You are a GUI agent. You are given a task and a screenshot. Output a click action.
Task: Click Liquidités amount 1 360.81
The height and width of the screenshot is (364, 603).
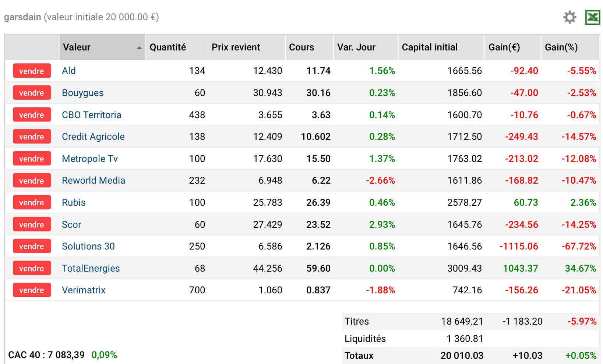click(465, 339)
